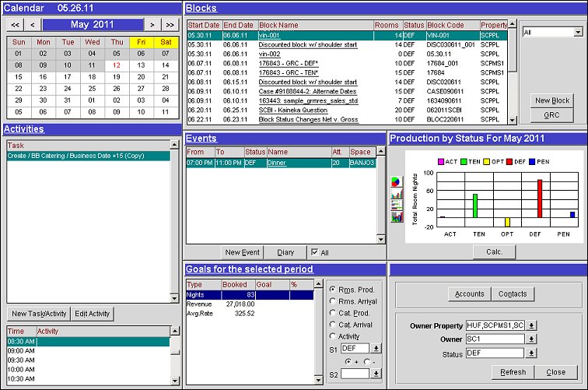Image resolution: width=588 pixels, height=390 pixels.
Task: Select the horizontal bar chart icon
Action: coord(397,206)
